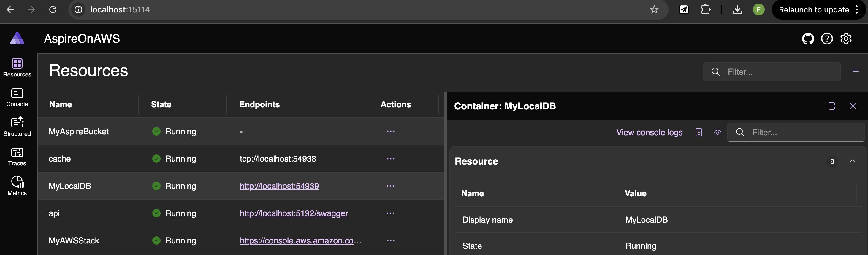The height and width of the screenshot is (255, 868).
Task: Click the View console logs link
Action: (x=649, y=133)
